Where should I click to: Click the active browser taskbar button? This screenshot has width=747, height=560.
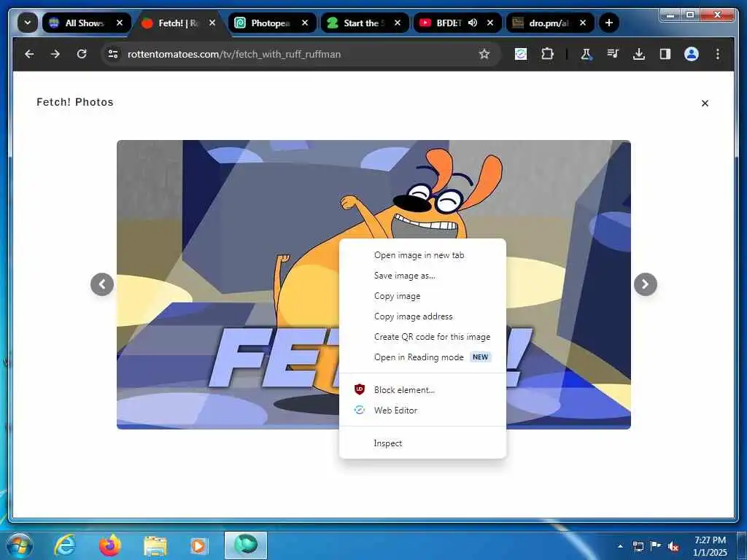tap(246, 545)
